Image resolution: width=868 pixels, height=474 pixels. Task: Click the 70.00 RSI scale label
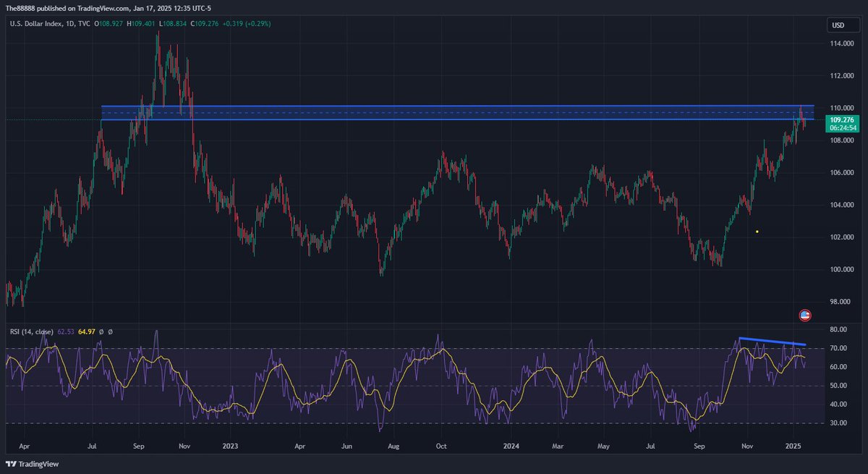[x=838, y=349]
